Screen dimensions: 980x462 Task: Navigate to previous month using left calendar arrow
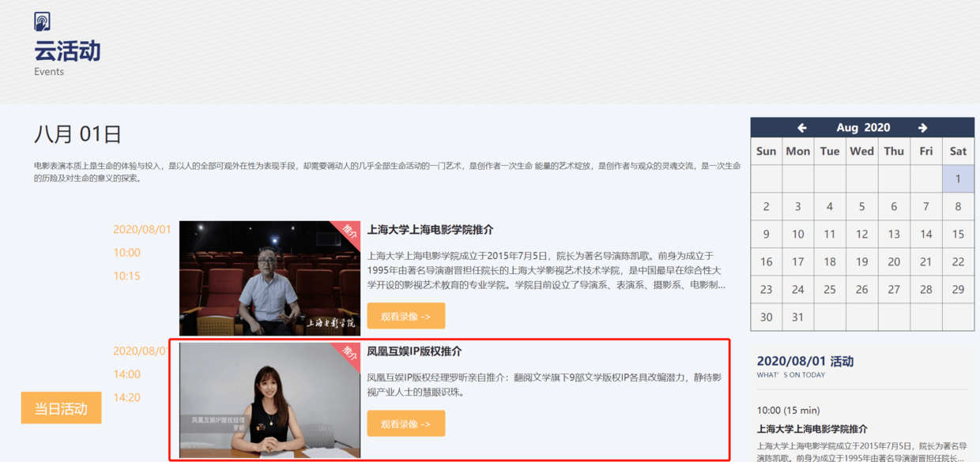(801, 127)
